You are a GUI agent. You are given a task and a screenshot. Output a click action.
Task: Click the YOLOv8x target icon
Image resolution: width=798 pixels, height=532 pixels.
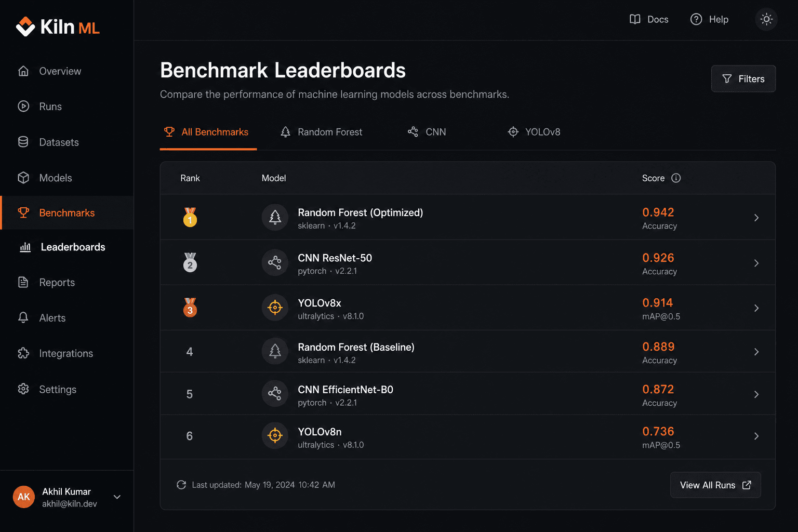[x=275, y=308]
